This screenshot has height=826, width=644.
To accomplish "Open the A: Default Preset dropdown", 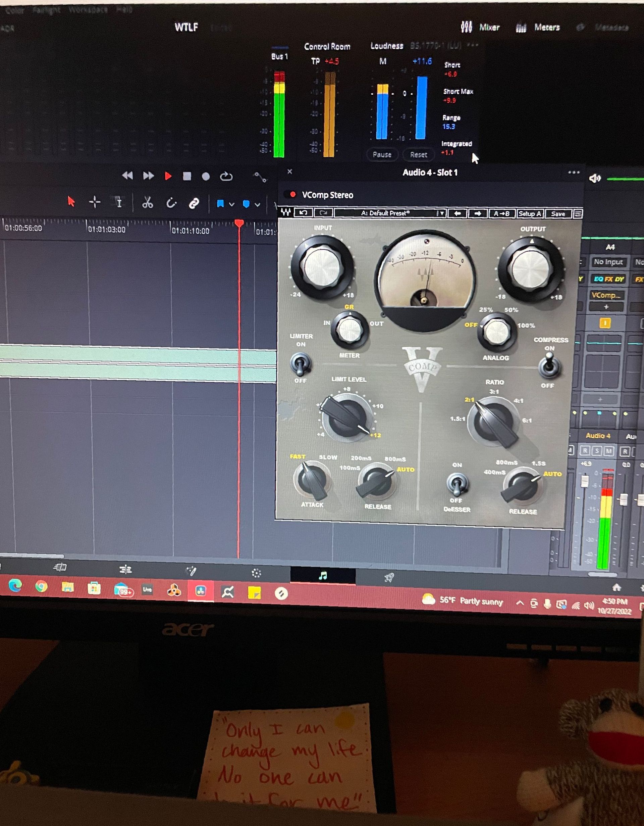I will coord(390,213).
